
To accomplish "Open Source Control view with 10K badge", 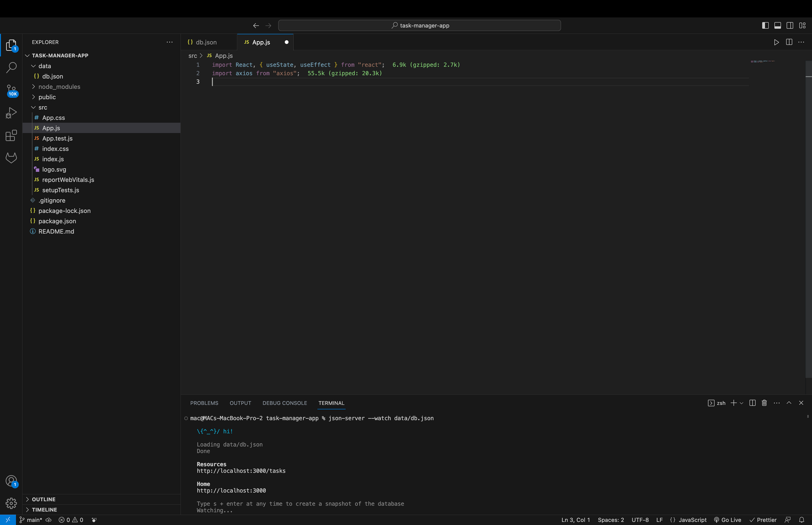I will click(11, 90).
